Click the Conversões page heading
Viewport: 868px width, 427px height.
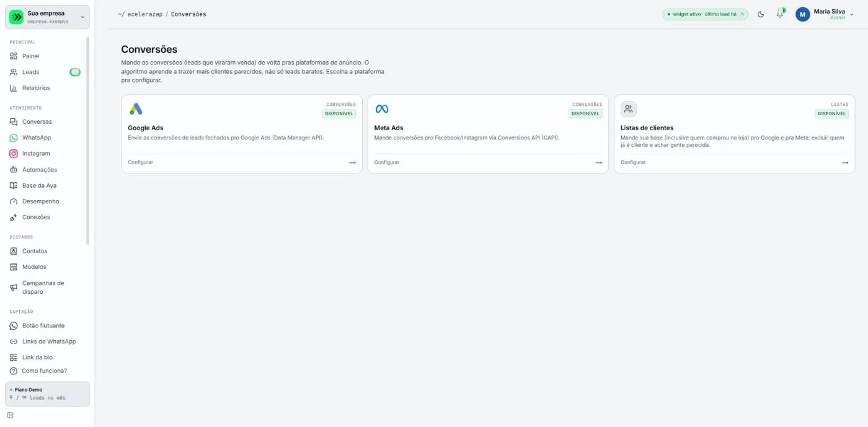pyautogui.click(x=149, y=50)
